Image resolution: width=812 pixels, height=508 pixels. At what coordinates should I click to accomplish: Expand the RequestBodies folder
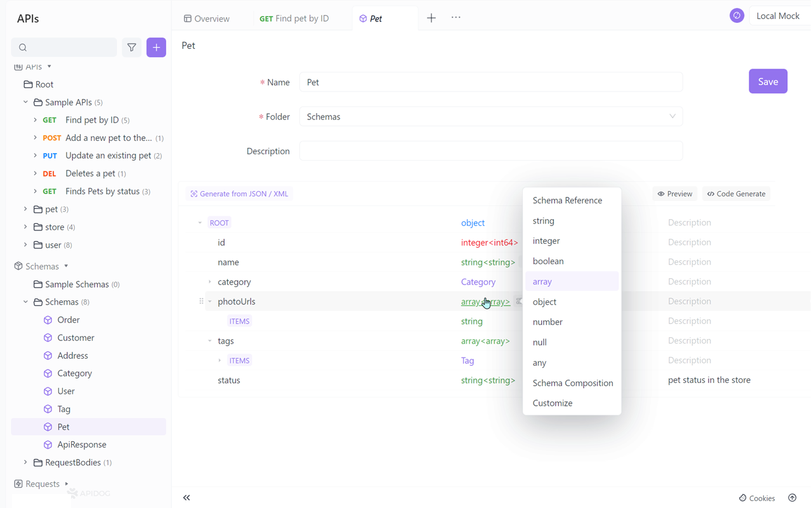click(26, 462)
